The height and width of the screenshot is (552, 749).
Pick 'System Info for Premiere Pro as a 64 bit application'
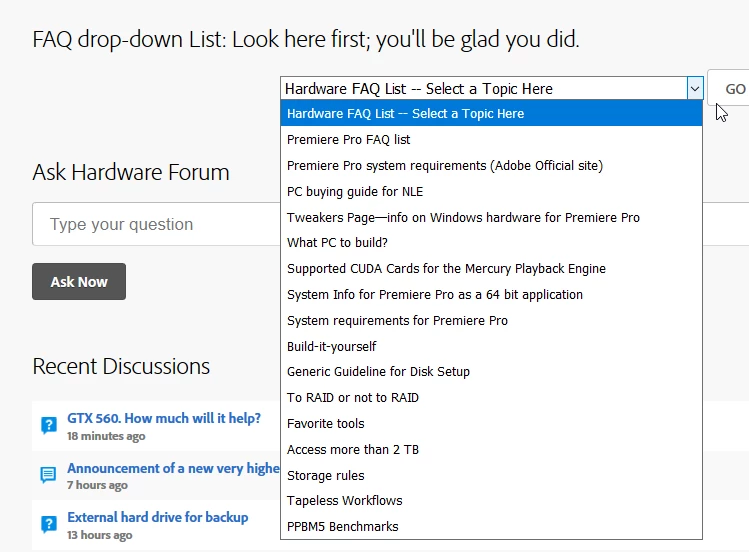point(492,295)
